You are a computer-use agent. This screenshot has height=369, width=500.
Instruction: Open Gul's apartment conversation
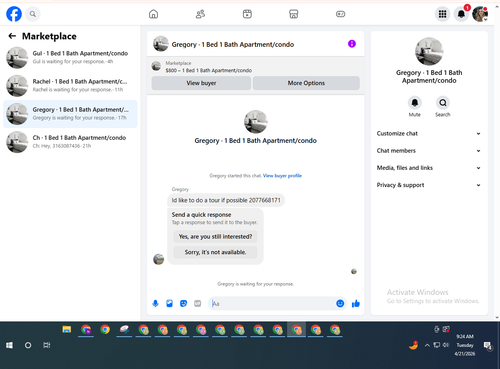(70, 57)
